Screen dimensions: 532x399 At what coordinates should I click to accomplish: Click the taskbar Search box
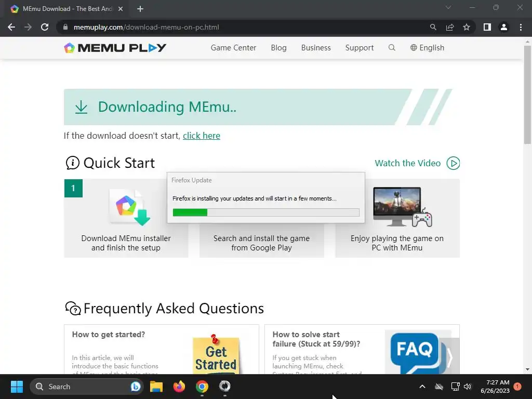87,387
